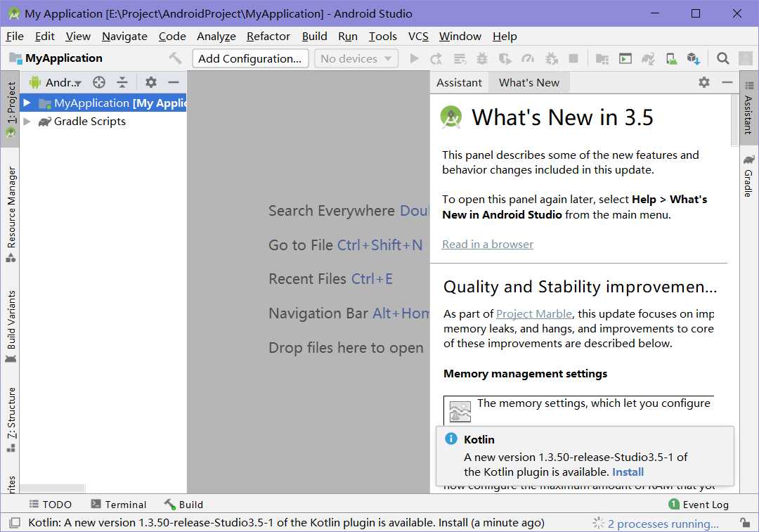The image size is (759, 532).
Task: Toggle the Build tool window at bottom
Action: click(184, 505)
